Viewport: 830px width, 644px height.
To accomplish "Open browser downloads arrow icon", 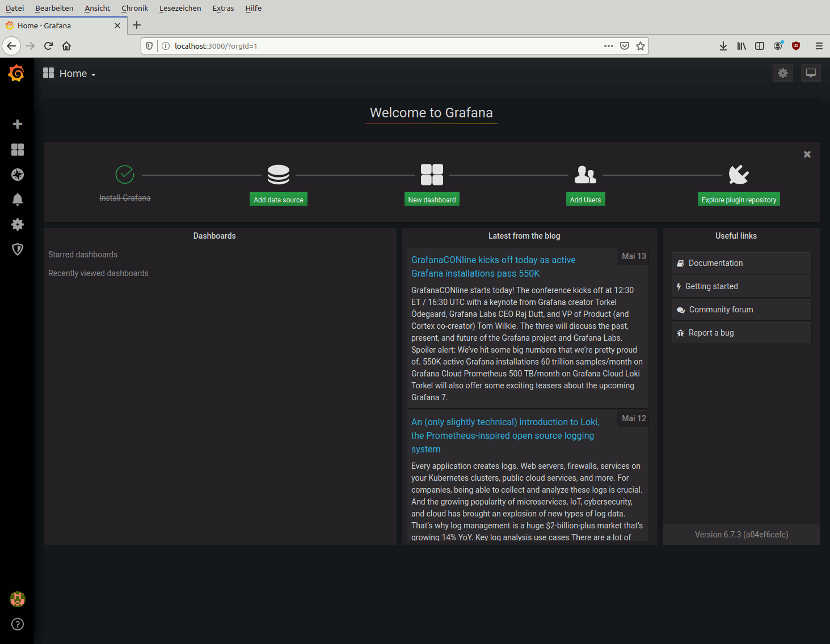I will pyautogui.click(x=723, y=46).
